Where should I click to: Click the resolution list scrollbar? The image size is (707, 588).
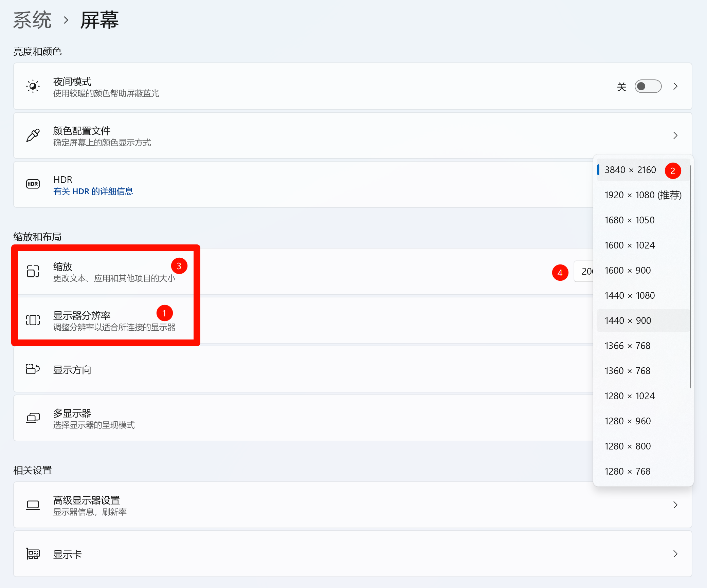pyautogui.click(x=690, y=277)
